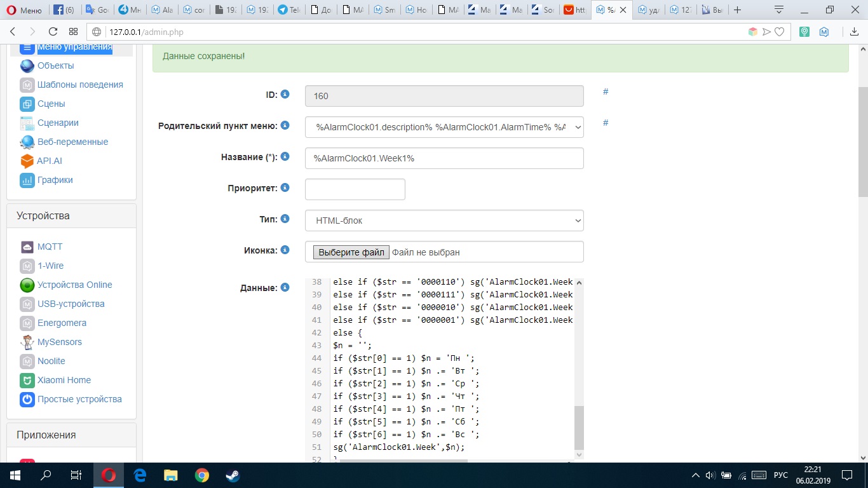Add page to bookmarks with heart icon
Screen dimensions: 868x488
[x=779, y=32]
